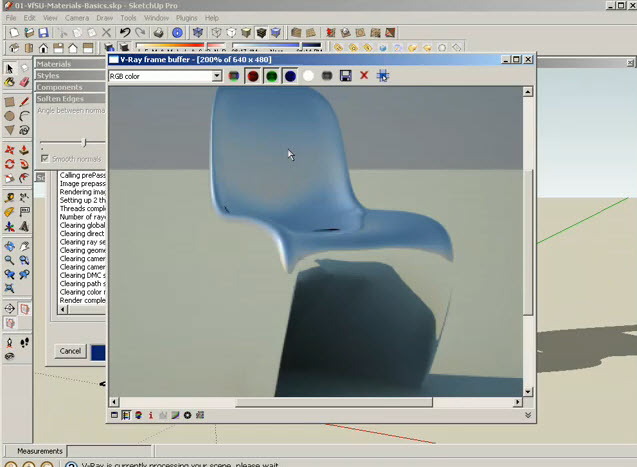Toggle Smooth normals checkbox
This screenshot has height=467, width=637.
(x=45, y=158)
